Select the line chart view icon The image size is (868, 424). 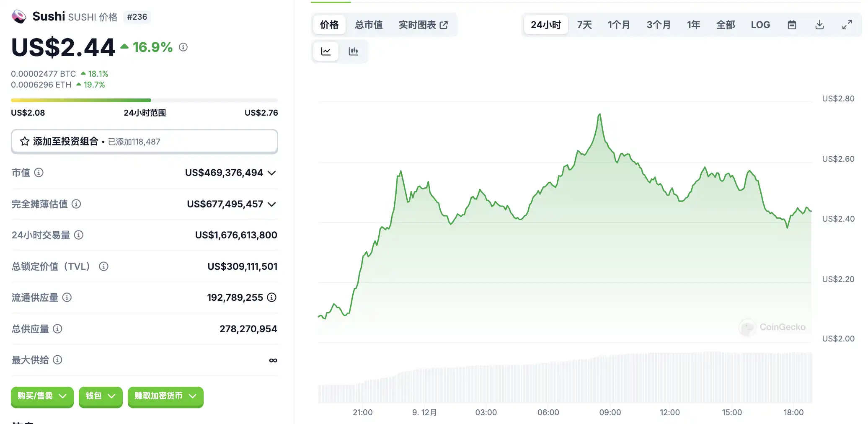(326, 52)
